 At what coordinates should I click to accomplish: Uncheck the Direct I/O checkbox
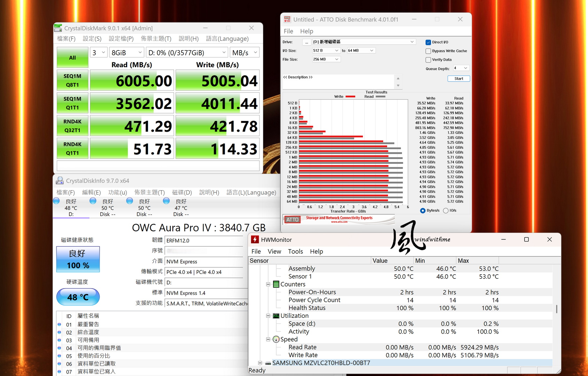click(x=428, y=42)
